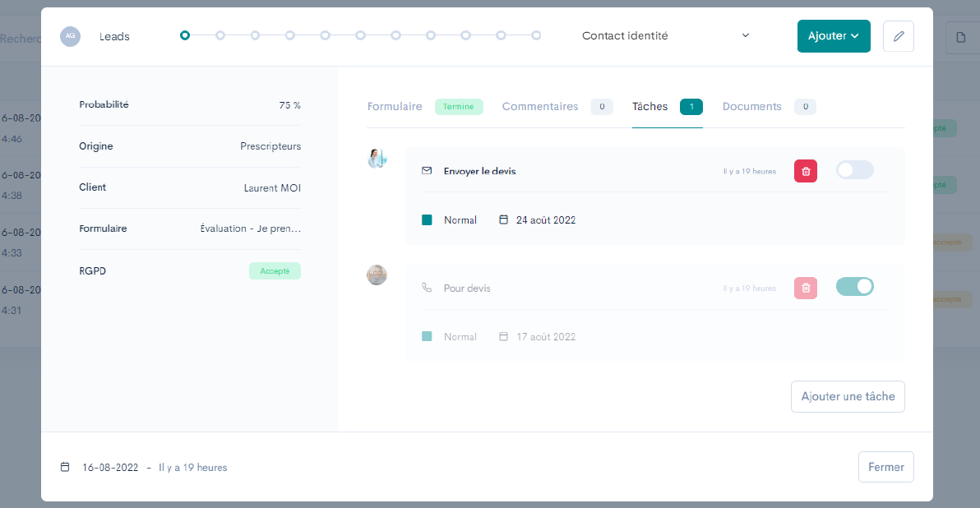Click the RGPD Accepté badge
The width and height of the screenshot is (980, 508).
tap(275, 271)
